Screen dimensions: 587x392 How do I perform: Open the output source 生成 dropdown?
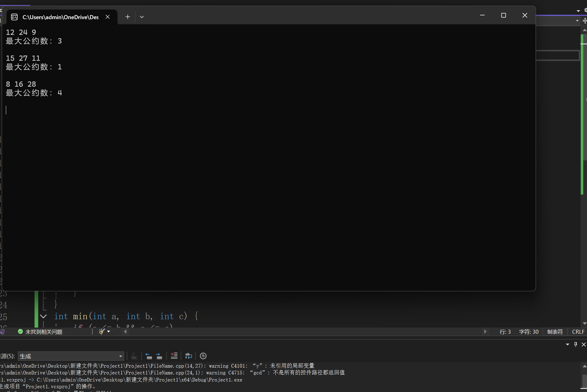click(x=71, y=356)
